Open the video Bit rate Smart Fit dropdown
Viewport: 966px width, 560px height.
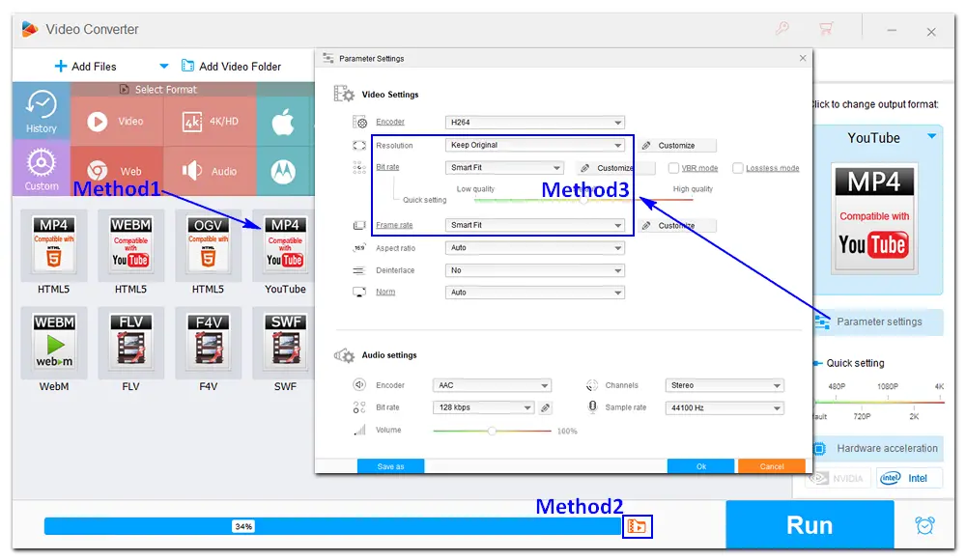504,168
